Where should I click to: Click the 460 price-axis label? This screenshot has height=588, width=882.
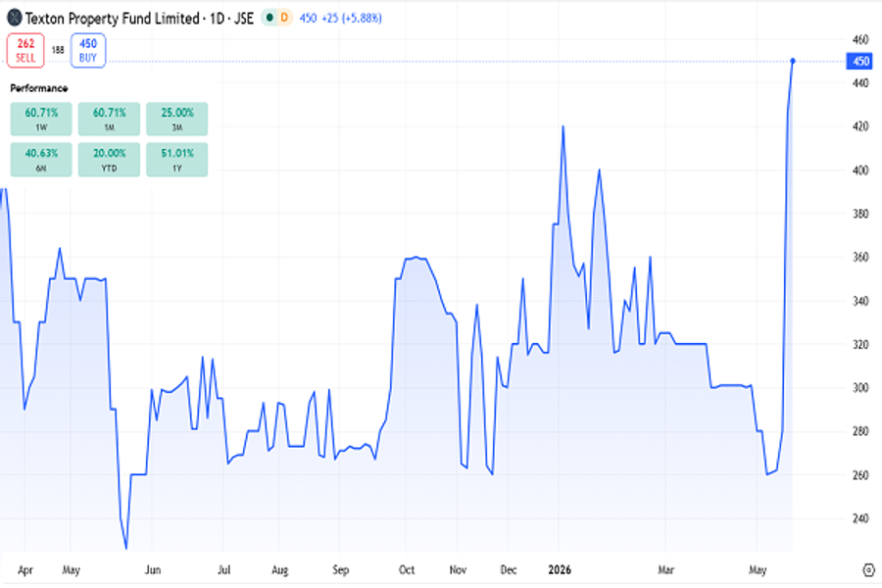(860, 39)
